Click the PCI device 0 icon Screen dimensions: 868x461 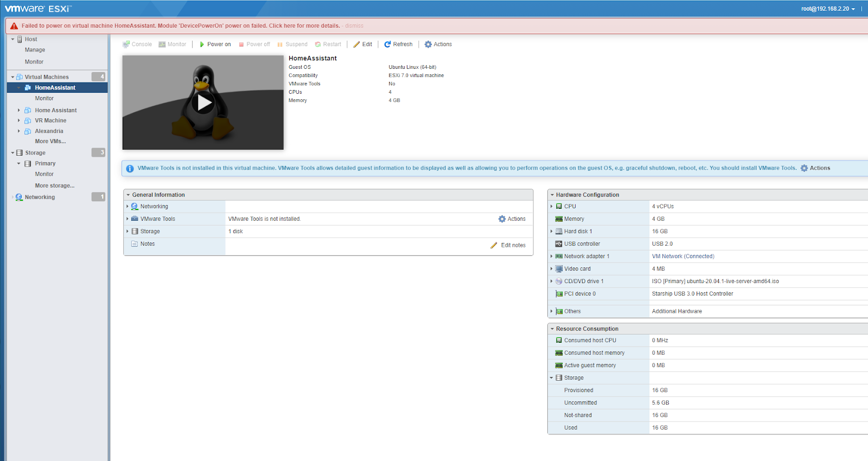[559, 294]
